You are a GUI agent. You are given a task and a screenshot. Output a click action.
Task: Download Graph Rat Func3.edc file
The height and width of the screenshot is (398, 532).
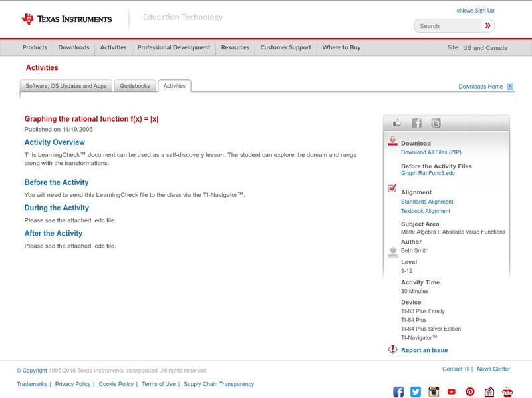click(428, 173)
